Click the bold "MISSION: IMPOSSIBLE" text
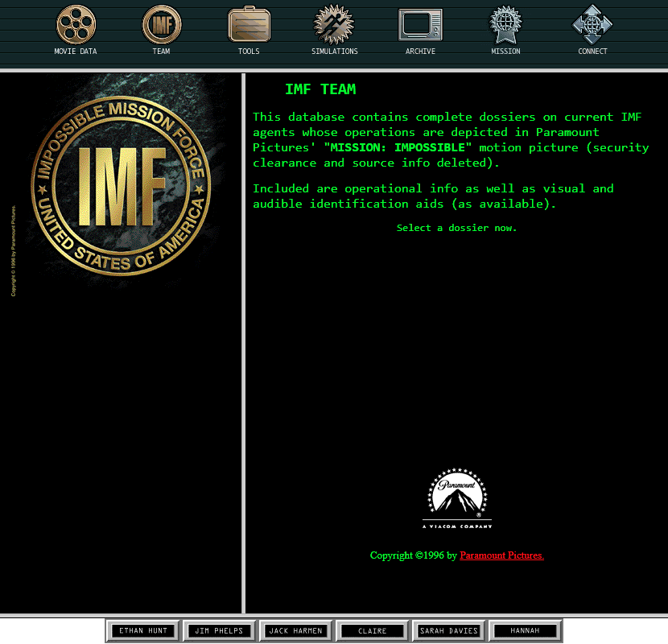Image resolution: width=668 pixels, height=644 pixels. [x=398, y=147]
